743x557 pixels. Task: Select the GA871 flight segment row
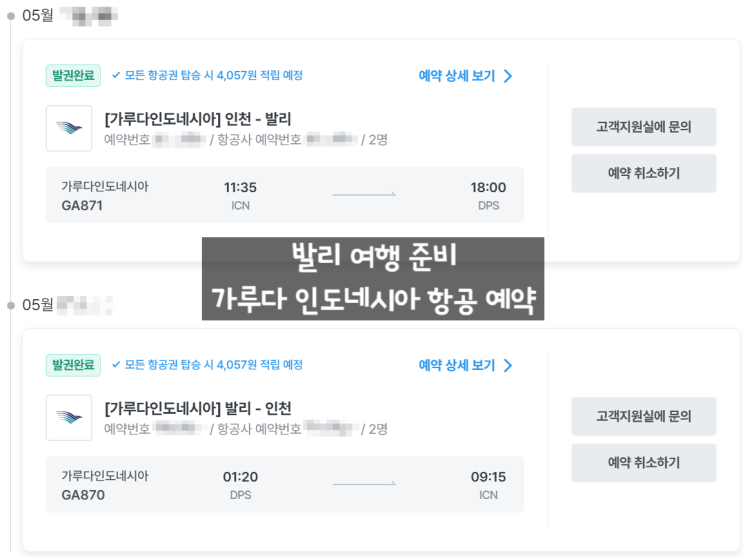pyautogui.click(x=285, y=195)
